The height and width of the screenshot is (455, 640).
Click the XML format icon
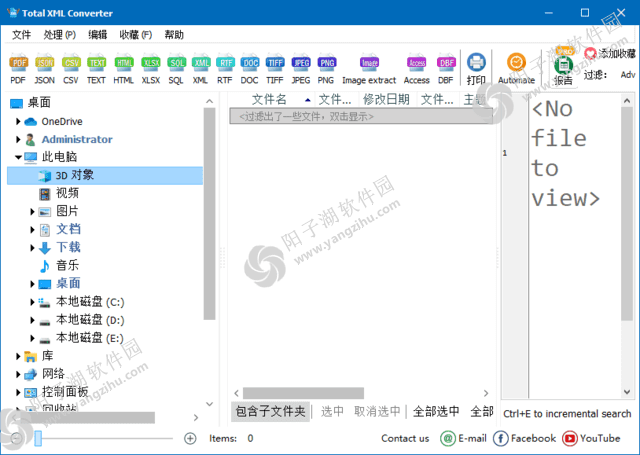pyautogui.click(x=201, y=69)
